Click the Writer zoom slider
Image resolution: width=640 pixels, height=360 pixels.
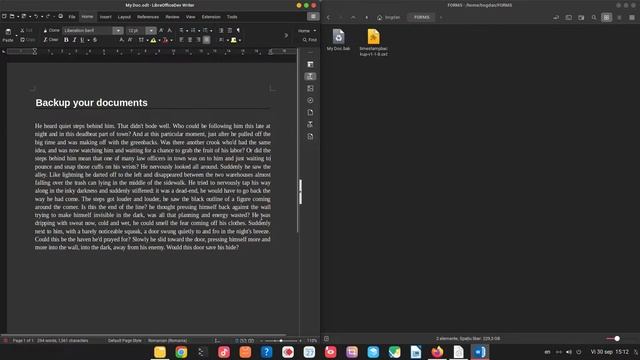coord(281,340)
